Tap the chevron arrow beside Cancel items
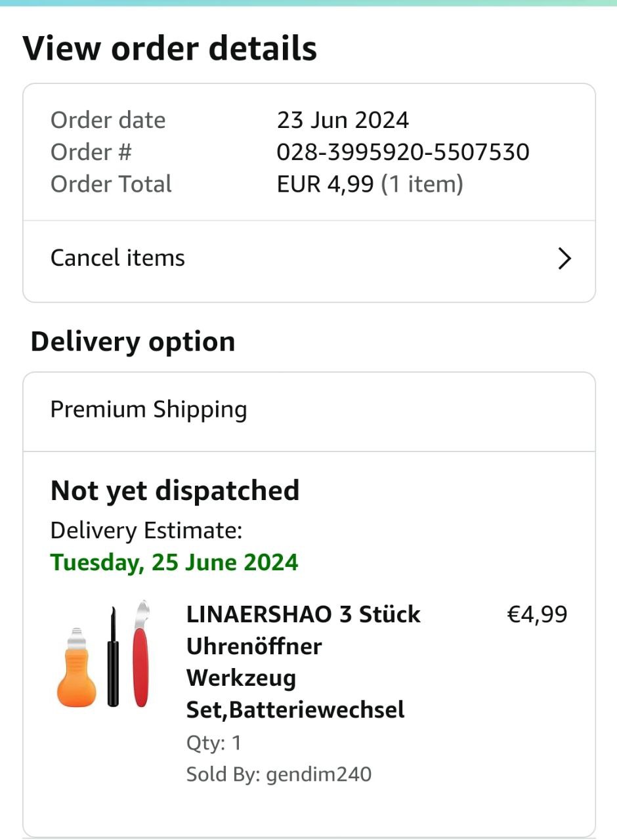The height and width of the screenshot is (840, 617). click(x=564, y=259)
